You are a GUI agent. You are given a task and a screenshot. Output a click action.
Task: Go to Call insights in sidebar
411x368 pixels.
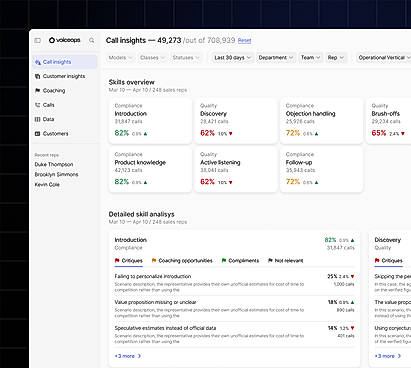(x=65, y=62)
